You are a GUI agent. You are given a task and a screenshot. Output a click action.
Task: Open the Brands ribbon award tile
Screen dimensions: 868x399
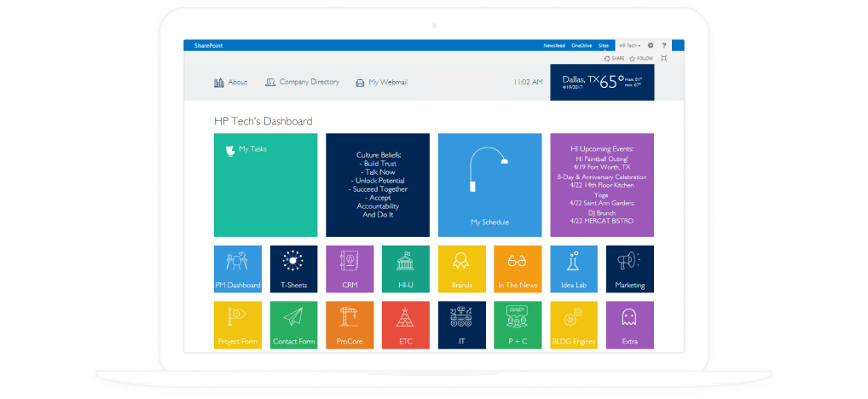tap(461, 269)
